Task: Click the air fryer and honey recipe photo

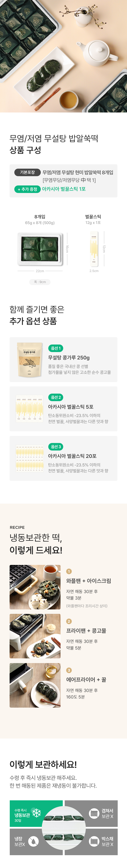Action: (x=35, y=685)
